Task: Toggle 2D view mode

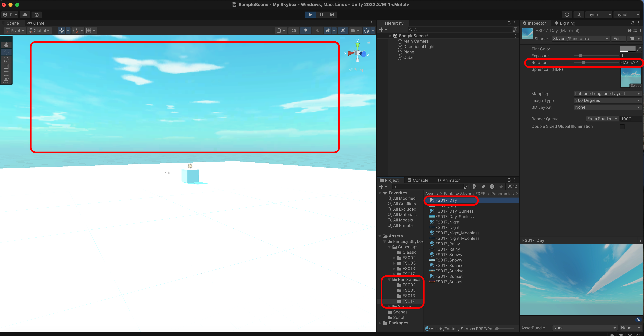Action: (294, 31)
